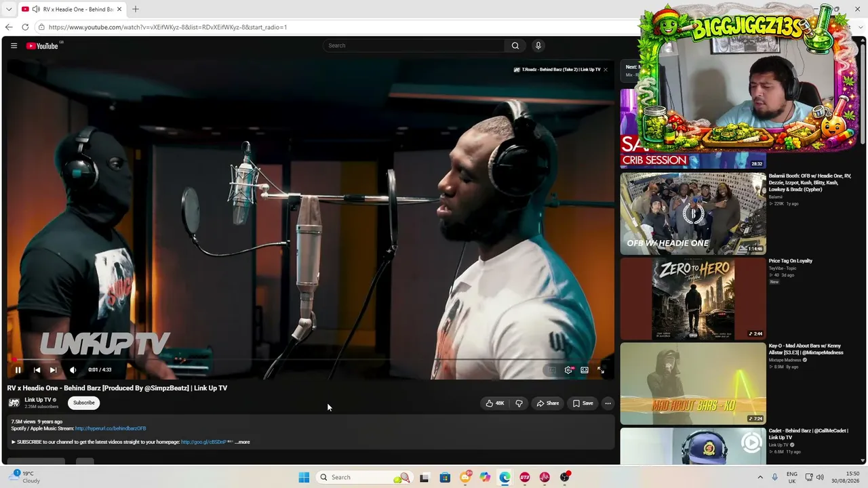Image resolution: width=868 pixels, height=488 pixels.
Task: Click the Balamii channel name
Action: [x=775, y=197]
